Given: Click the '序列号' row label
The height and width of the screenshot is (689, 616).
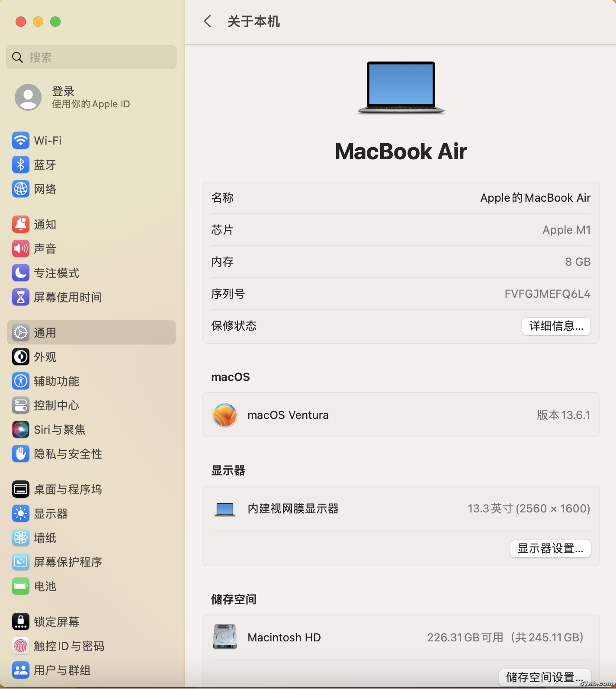Looking at the screenshot, I should [x=228, y=294].
